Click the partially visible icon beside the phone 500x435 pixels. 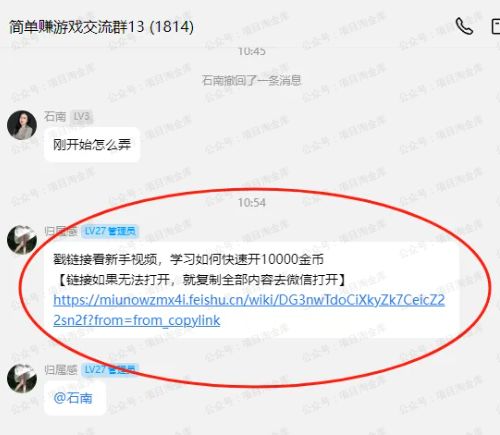point(496,27)
